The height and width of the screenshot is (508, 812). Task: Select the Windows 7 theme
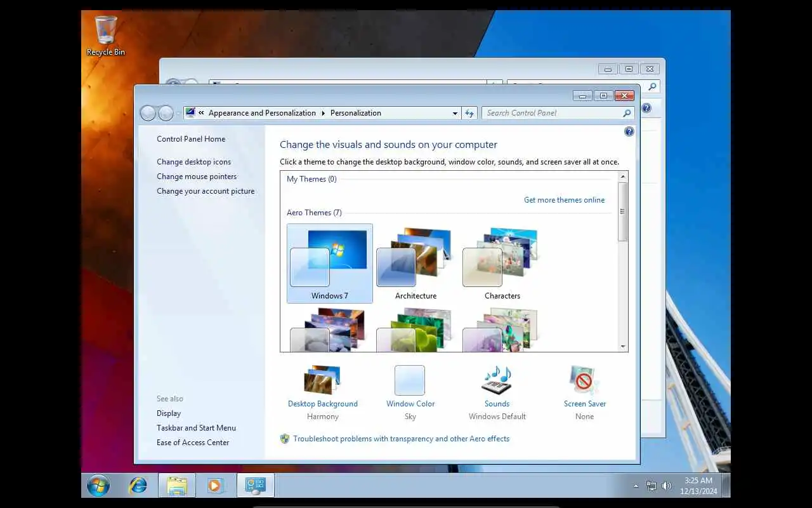tap(330, 264)
